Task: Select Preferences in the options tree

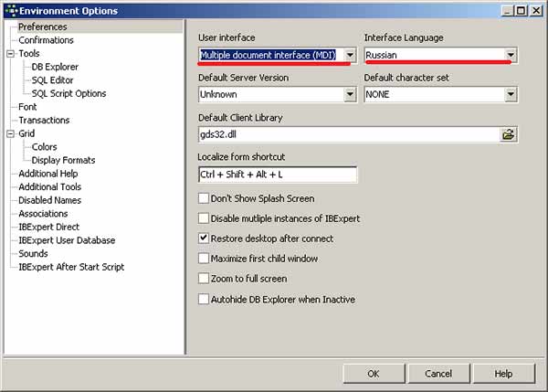Action: pos(42,26)
